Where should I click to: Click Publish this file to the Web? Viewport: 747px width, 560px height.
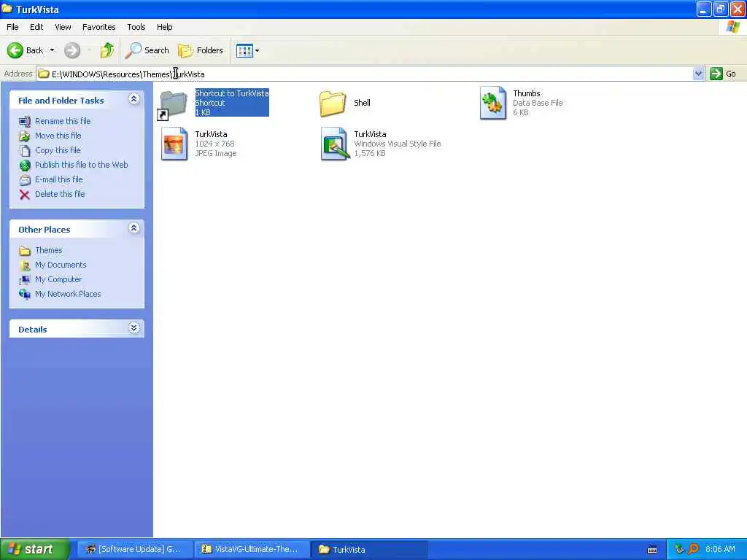82,165
